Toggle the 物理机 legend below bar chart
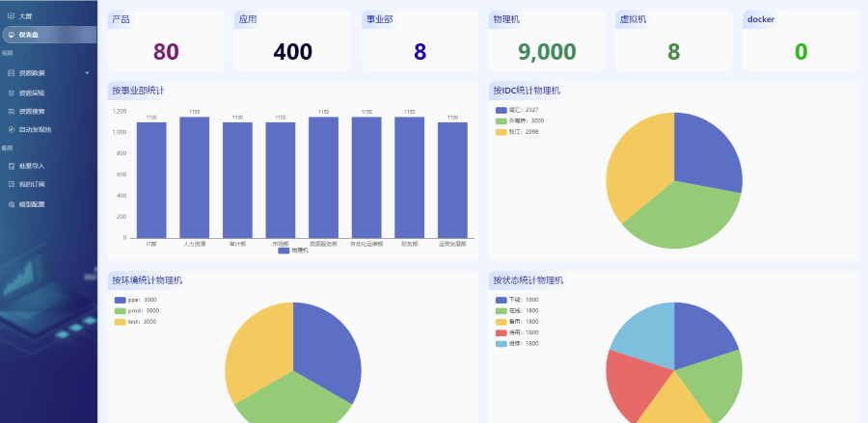 [x=284, y=251]
